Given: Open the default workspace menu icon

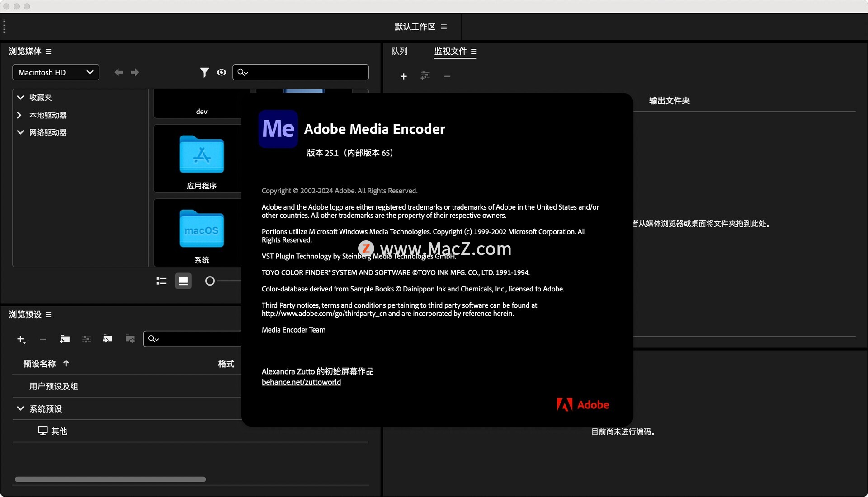Looking at the screenshot, I should click(444, 27).
